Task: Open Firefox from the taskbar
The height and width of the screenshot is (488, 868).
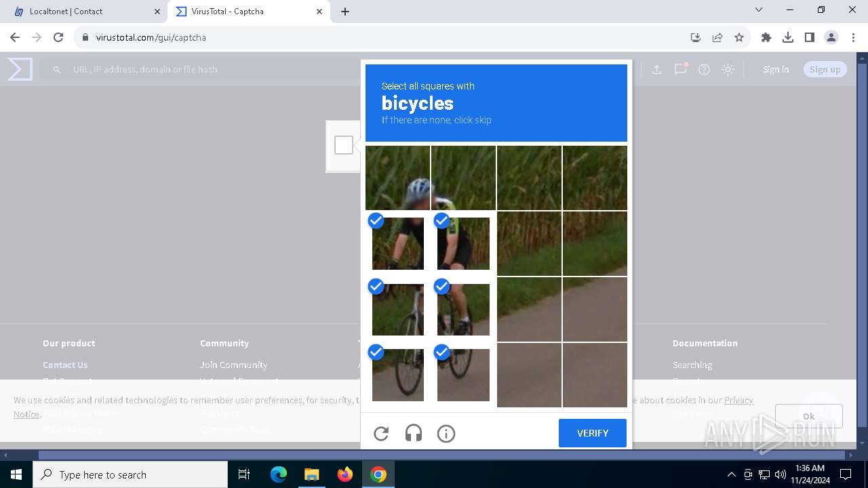Action: point(345,474)
